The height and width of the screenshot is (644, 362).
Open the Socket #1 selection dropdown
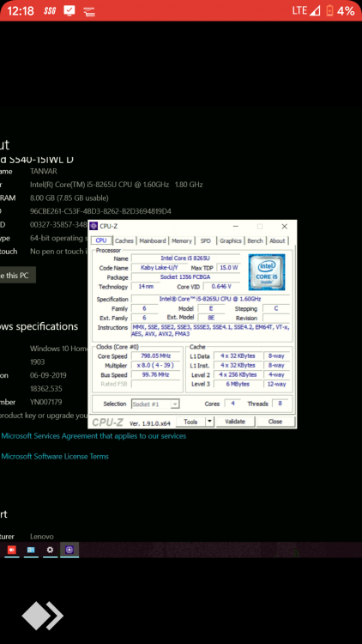pyautogui.click(x=155, y=404)
